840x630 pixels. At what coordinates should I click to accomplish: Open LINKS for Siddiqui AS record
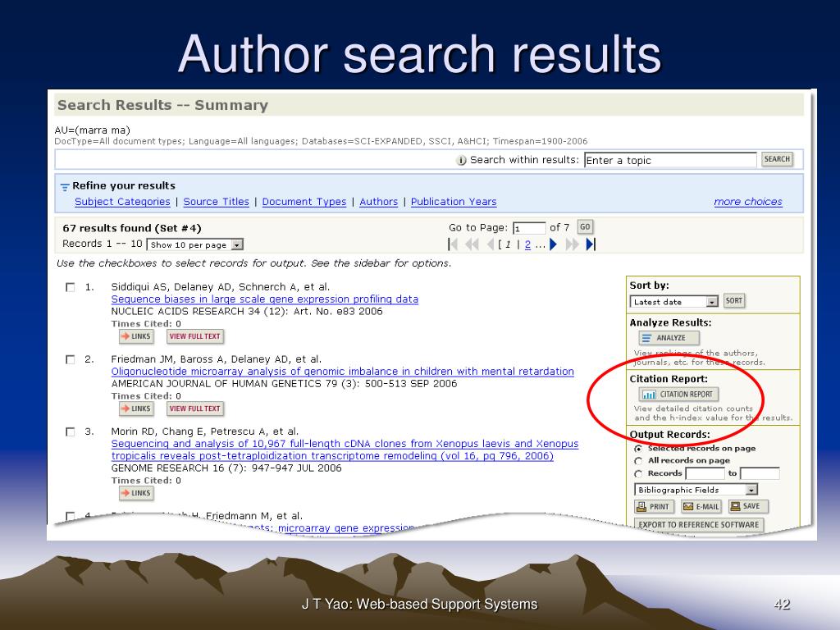(x=136, y=336)
